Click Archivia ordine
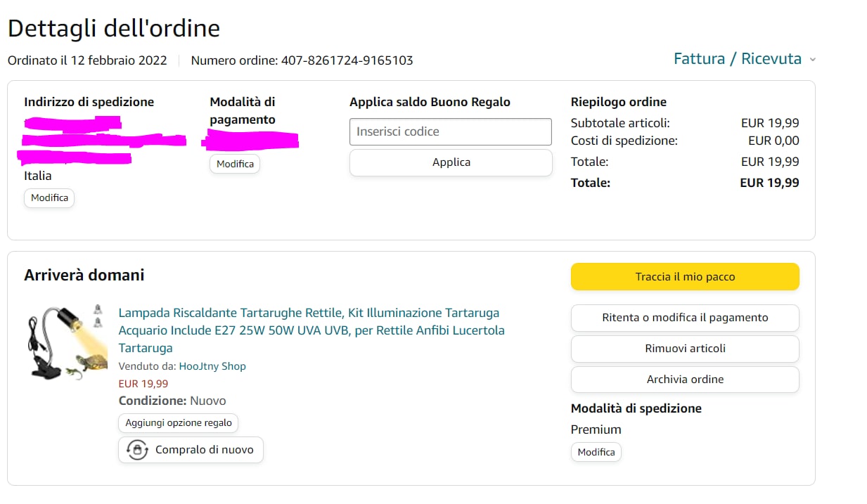The image size is (867, 504). (x=685, y=380)
